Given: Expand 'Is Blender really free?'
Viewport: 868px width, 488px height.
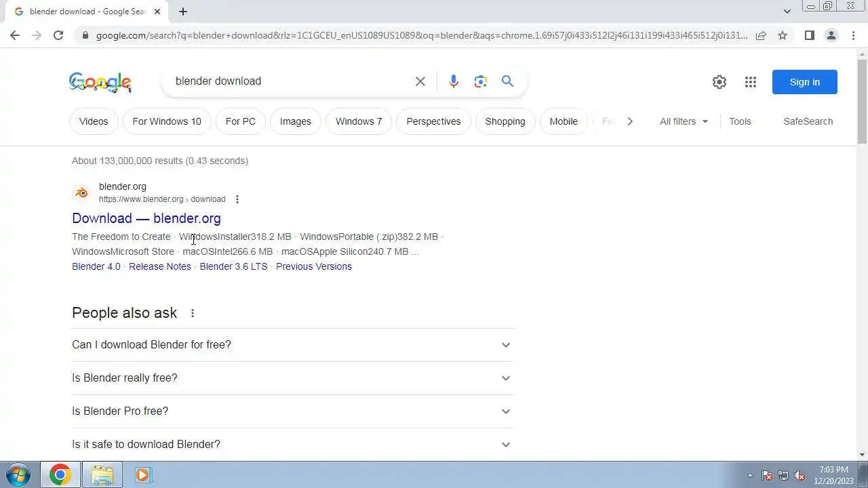Looking at the screenshot, I should (x=293, y=378).
